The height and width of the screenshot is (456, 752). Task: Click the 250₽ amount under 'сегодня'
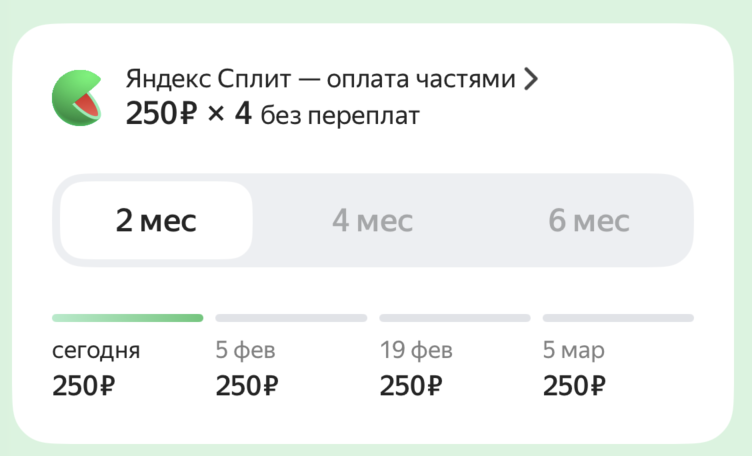click(84, 386)
